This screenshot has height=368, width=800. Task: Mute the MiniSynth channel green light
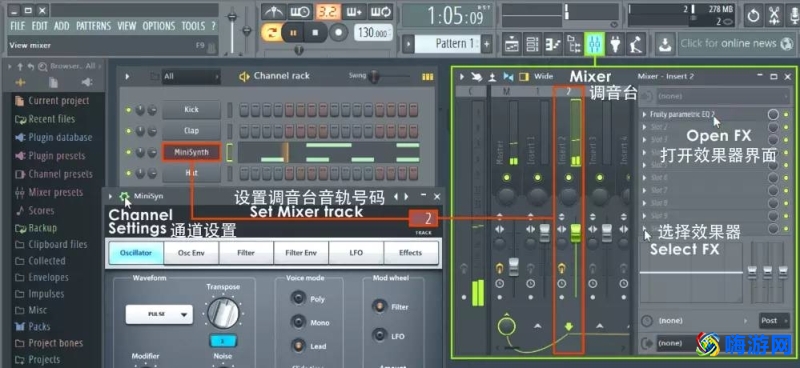point(128,152)
